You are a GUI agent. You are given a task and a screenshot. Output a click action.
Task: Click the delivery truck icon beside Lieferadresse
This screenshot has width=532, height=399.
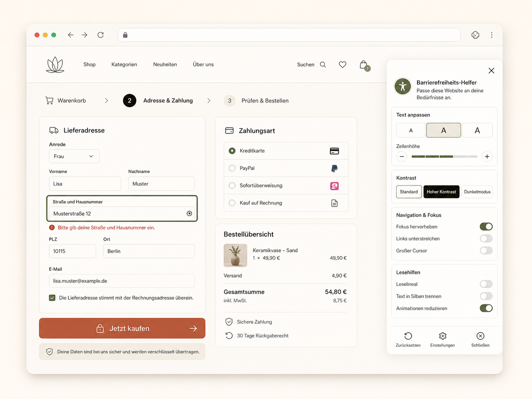[54, 130]
